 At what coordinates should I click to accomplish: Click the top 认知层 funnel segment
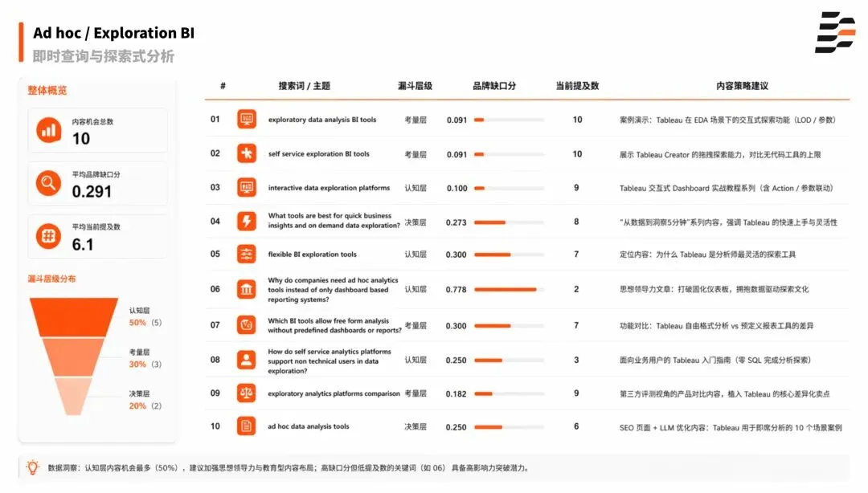[x=74, y=317]
